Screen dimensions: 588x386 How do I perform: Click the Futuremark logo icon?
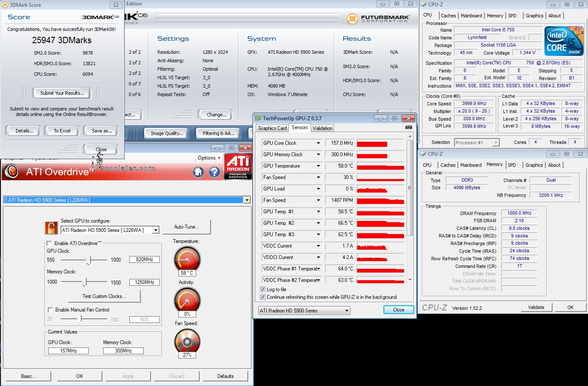[x=352, y=19]
